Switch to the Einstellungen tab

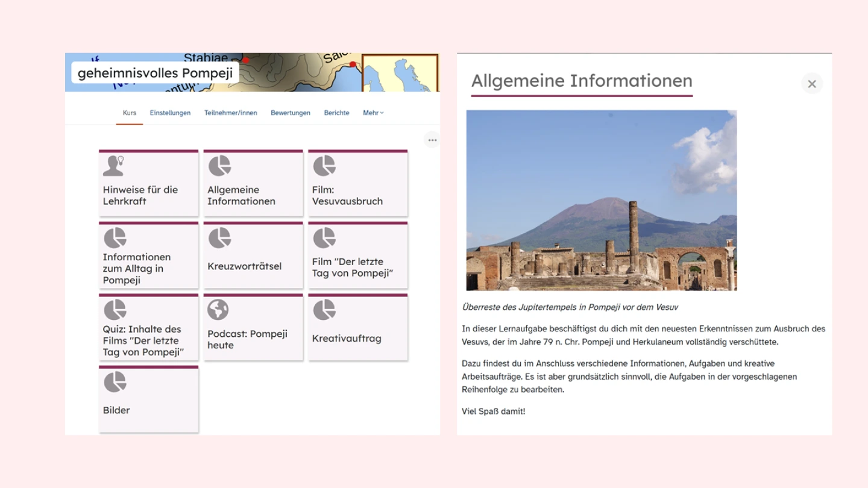click(x=170, y=113)
